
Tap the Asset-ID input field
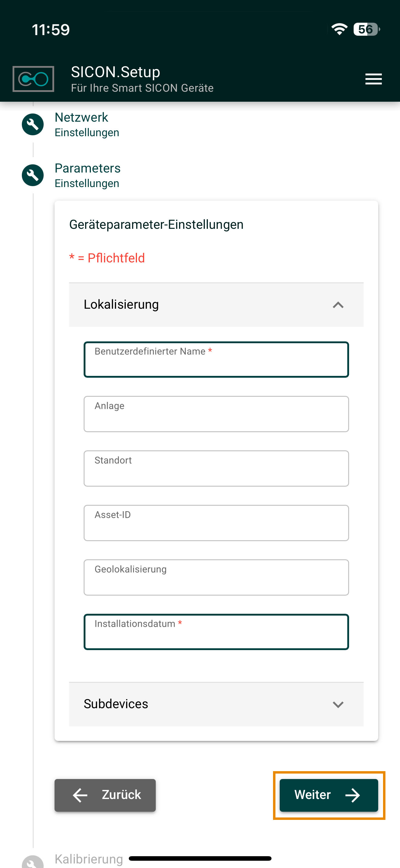point(216,523)
